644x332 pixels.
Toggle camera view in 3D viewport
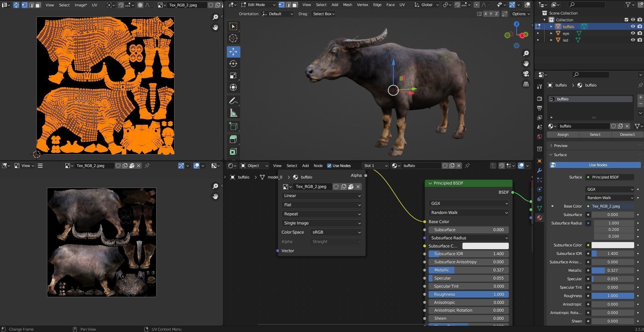click(526, 74)
